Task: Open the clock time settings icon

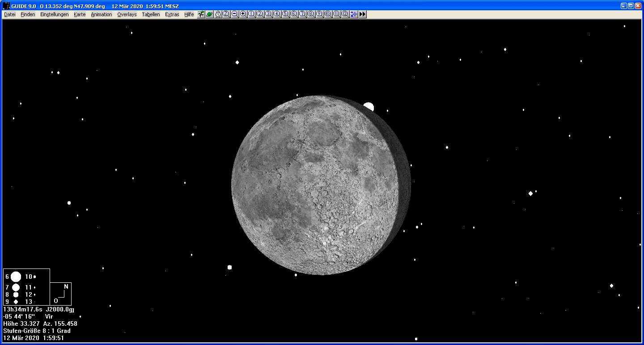Action: pyautogui.click(x=218, y=14)
